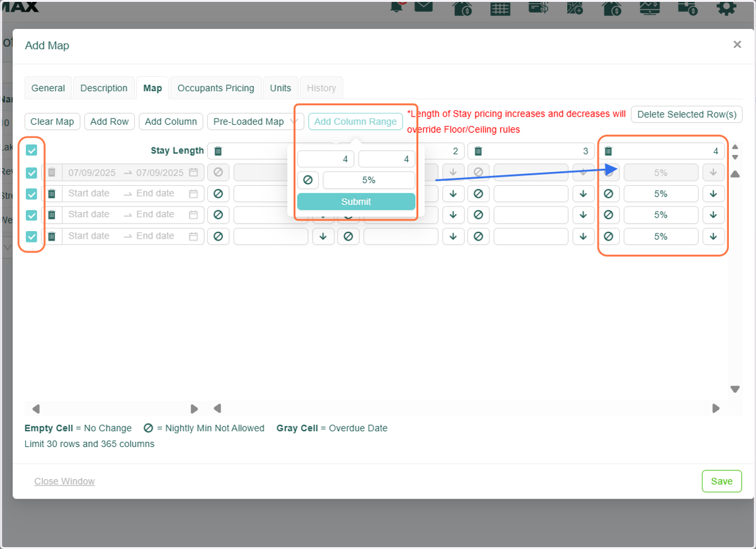Click trash icon in the 07/09/2025 row
The width and height of the screenshot is (756, 549).
pos(52,173)
